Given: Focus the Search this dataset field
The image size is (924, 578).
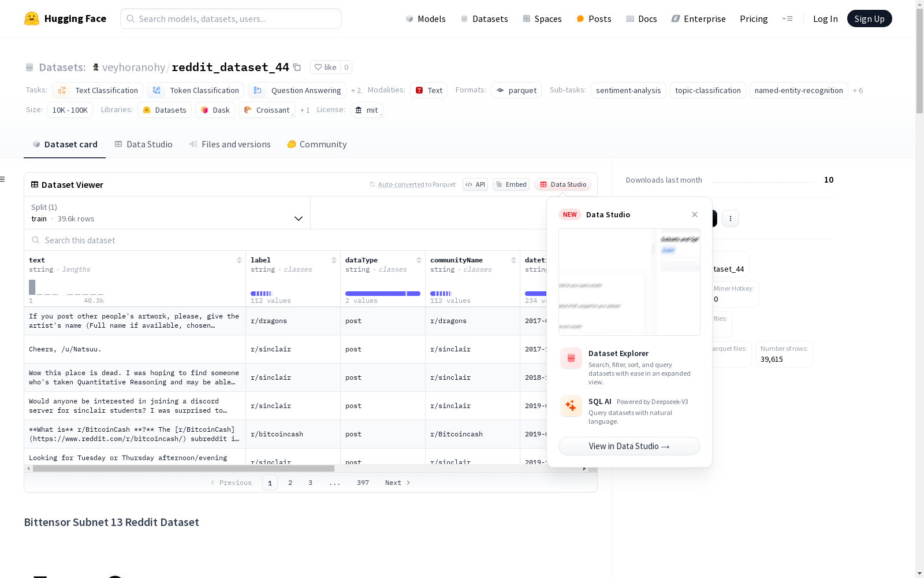Looking at the screenshot, I should tap(286, 240).
